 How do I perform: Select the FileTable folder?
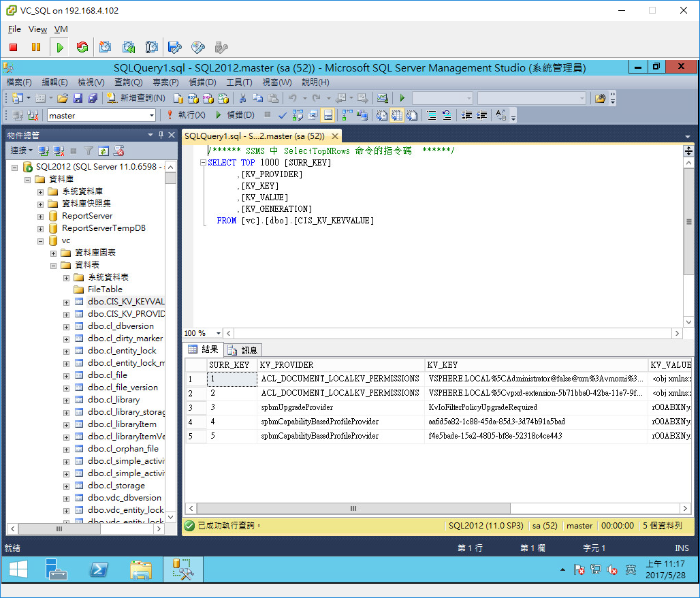point(105,289)
